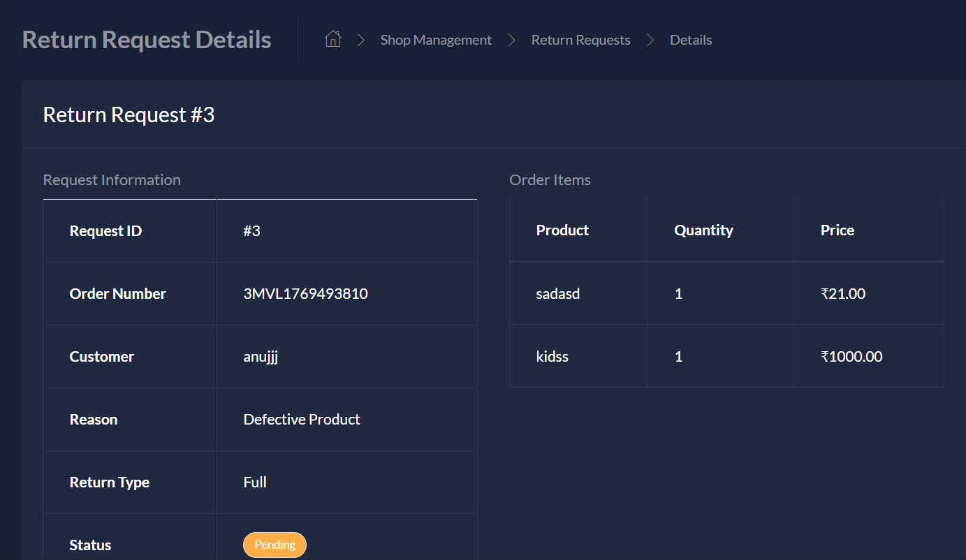Image resolution: width=966 pixels, height=560 pixels.
Task: Select the Details breadcrumb item
Action: [x=691, y=40]
